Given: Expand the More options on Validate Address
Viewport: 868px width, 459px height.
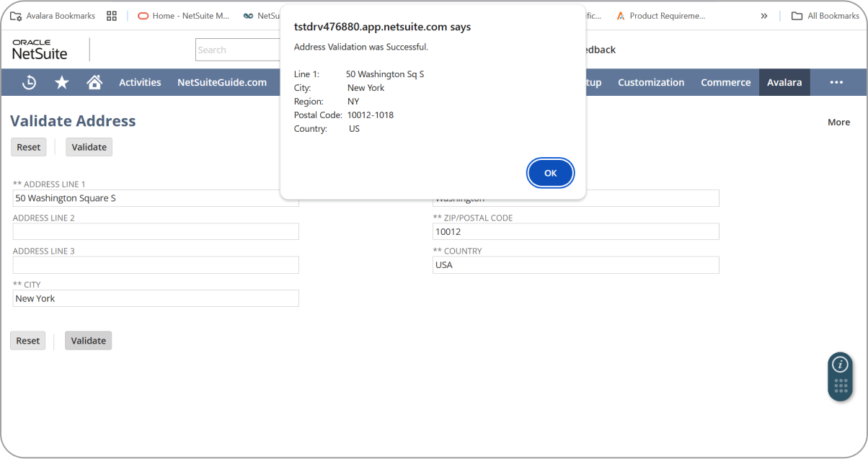Looking at the screenshot, I should [838, 122].
